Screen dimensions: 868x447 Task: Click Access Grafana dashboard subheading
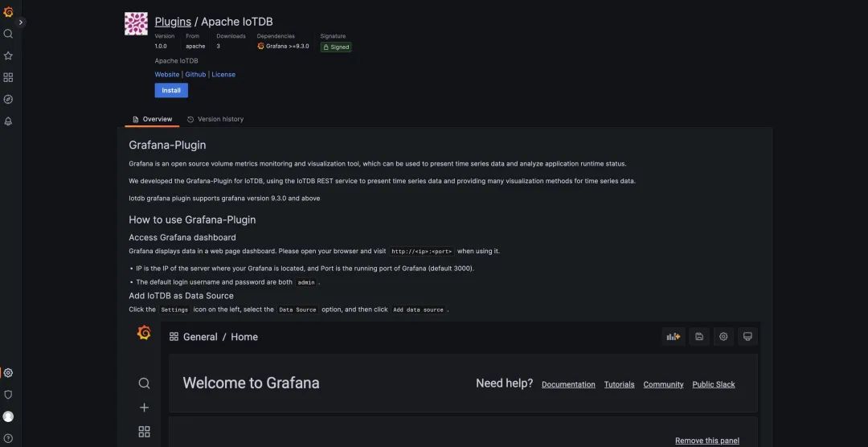click(x=182, y=238)
